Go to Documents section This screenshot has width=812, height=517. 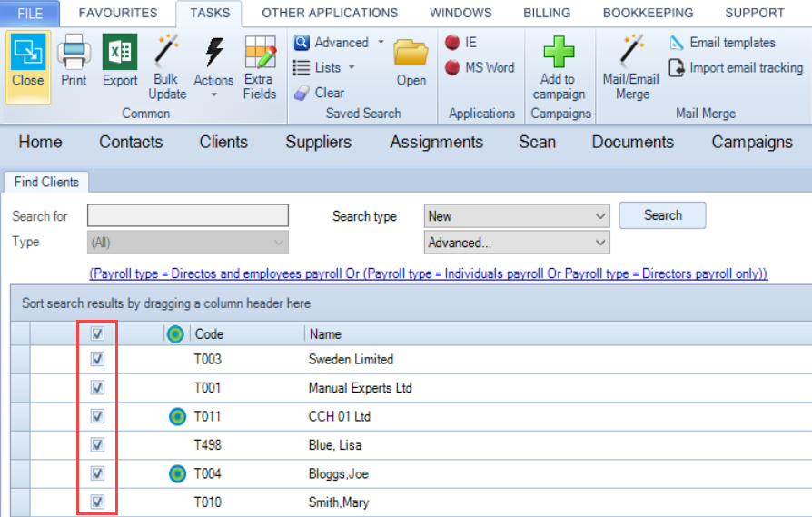633,142
